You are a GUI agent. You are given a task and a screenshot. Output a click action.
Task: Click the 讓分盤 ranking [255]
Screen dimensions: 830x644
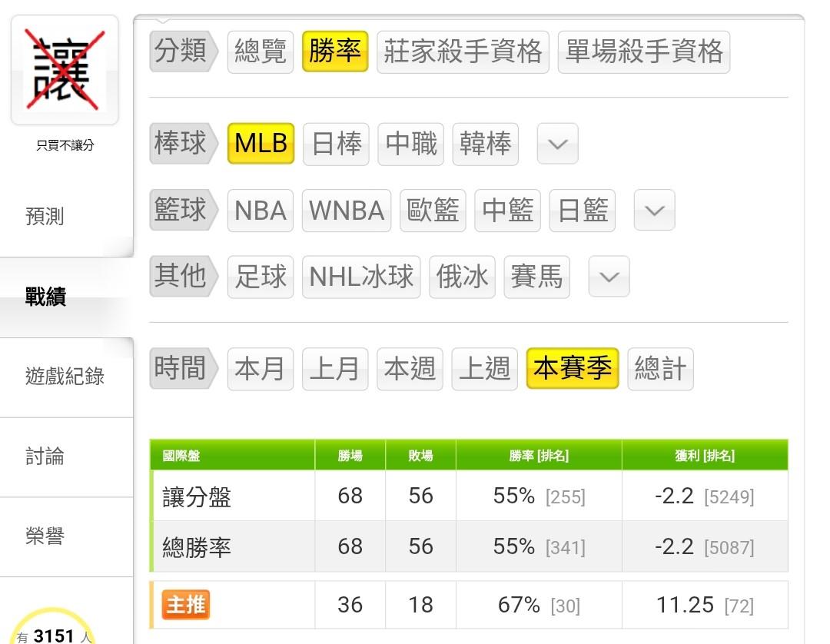[566, 497]
